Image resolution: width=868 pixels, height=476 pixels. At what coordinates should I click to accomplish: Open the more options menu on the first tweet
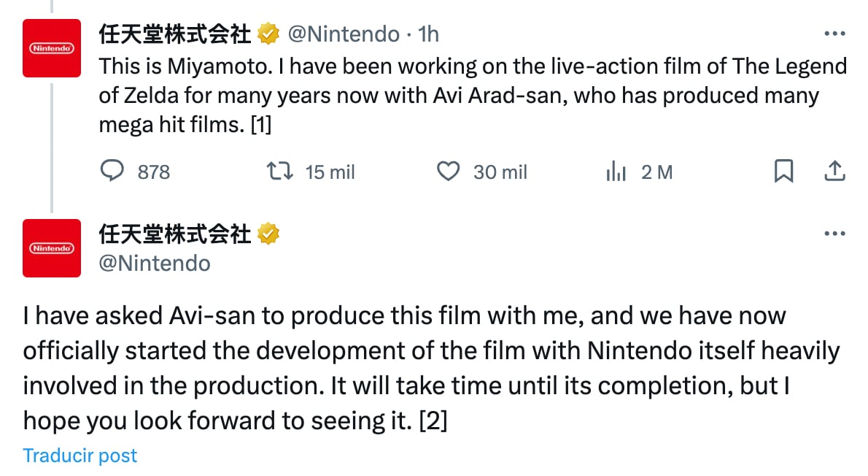coord(833,32)
